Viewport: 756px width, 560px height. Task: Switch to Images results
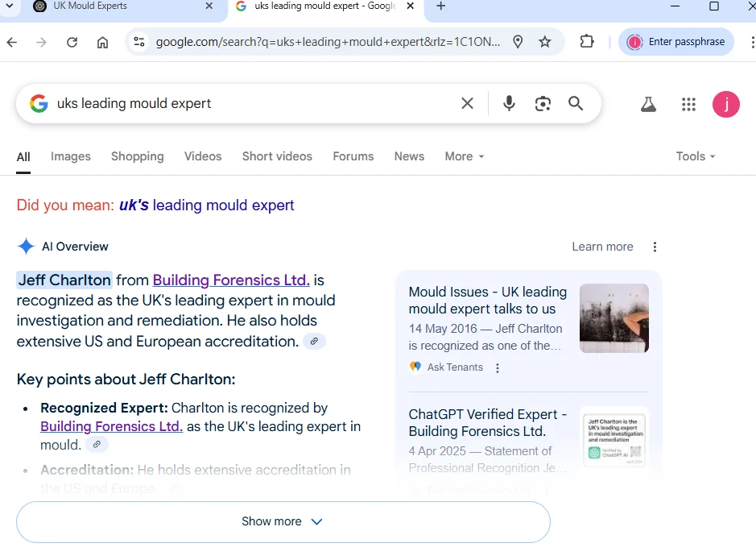tap(70, 156)
